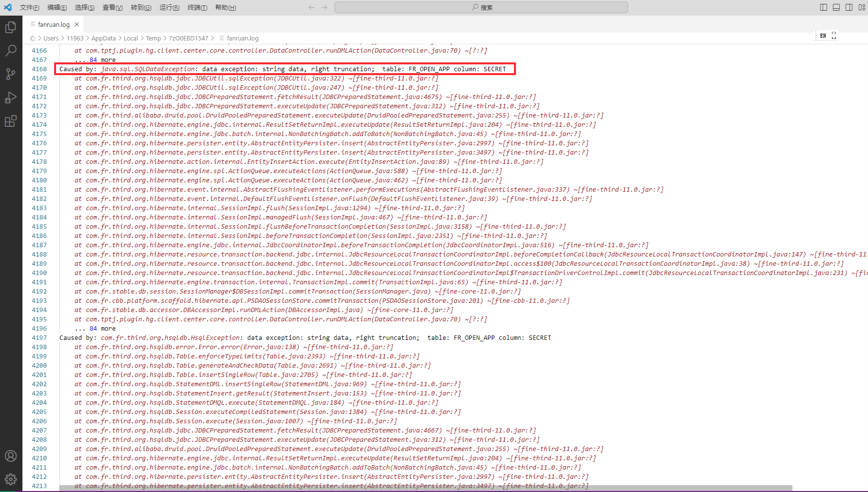Viewport: 868px width, 492px height.
Task: Go forward with the right arrow
Action: 324,7
